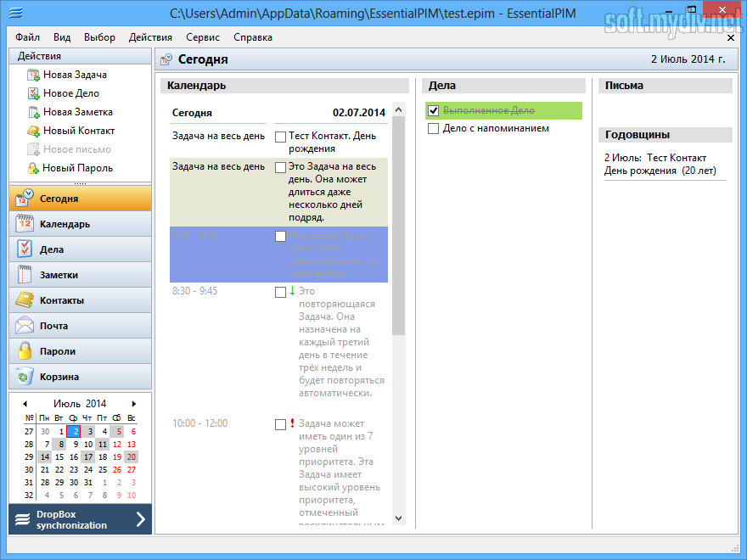The image size is (747, 560).
Task: Click the Новый Пароль lock icon
Action: (33, 168)
